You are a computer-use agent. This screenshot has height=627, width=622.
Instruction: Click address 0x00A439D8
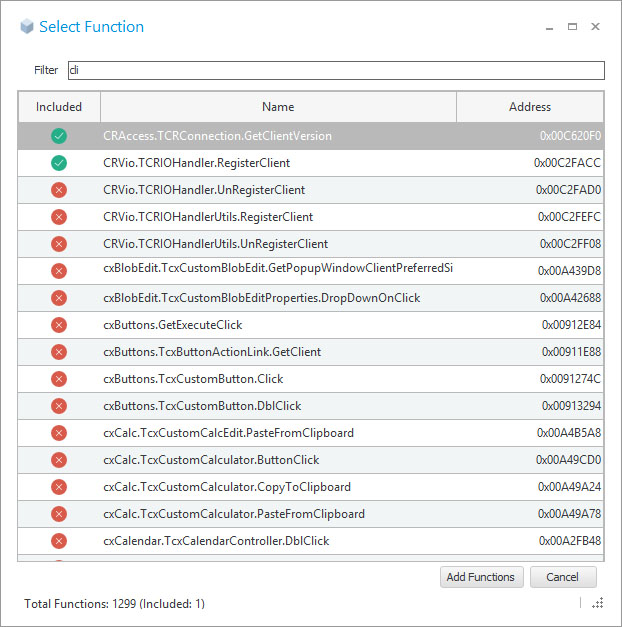click(x=569, y=271)
